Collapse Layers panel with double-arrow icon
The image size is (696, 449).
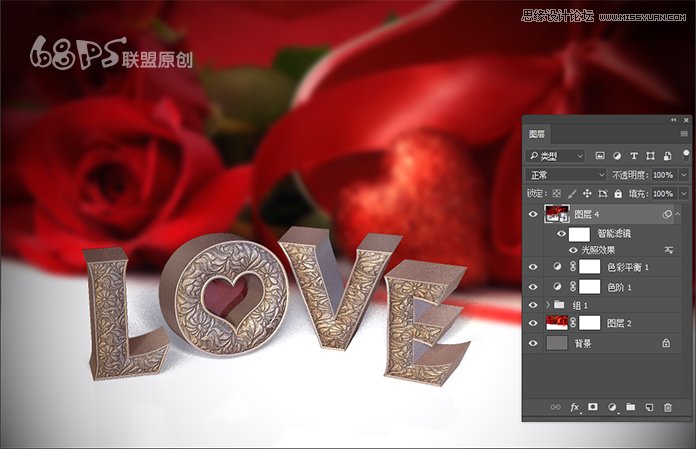[673, 120]
